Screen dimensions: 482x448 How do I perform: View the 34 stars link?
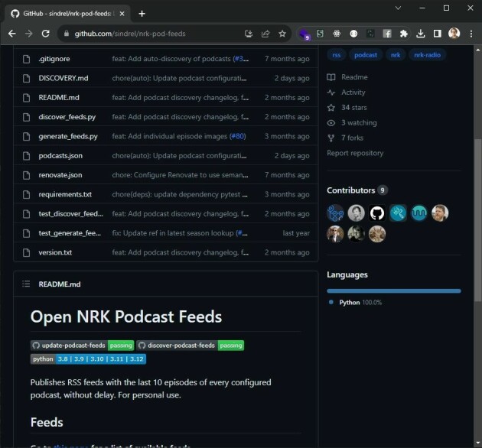pyautogui.click(x=347, y=108)
